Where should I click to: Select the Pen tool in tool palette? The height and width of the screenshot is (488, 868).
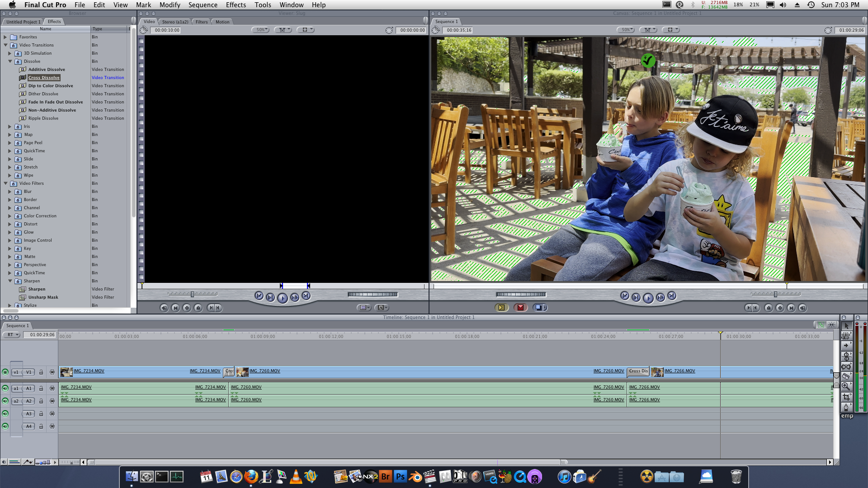point(846,408)
